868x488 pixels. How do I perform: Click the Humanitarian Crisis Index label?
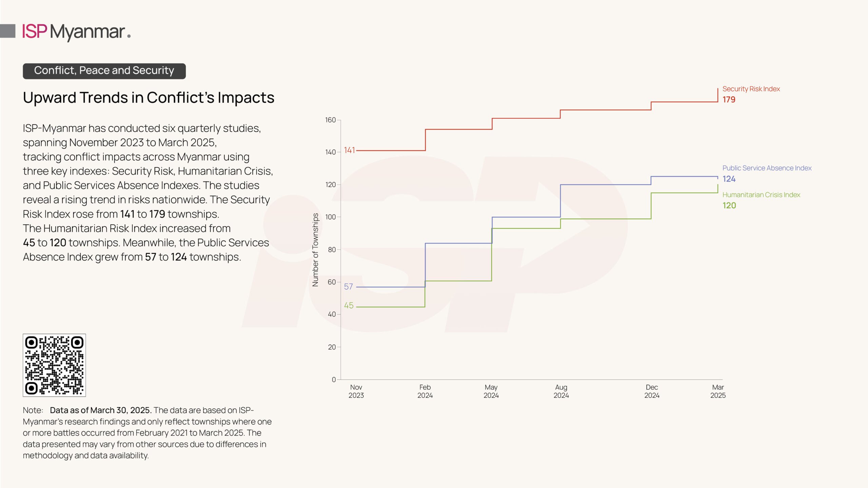(x=761, y=195)
